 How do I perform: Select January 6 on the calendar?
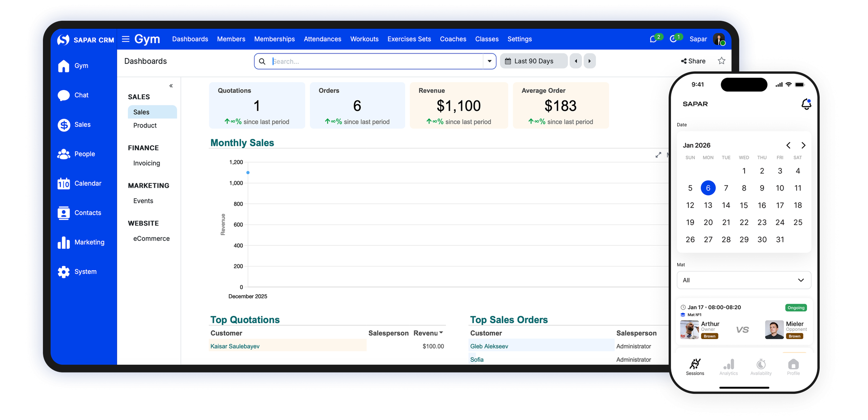(x=708, y=188)
